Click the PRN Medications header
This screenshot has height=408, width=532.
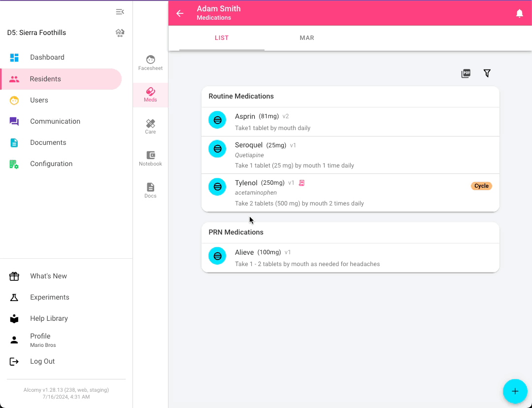click(x=236, y=232)
